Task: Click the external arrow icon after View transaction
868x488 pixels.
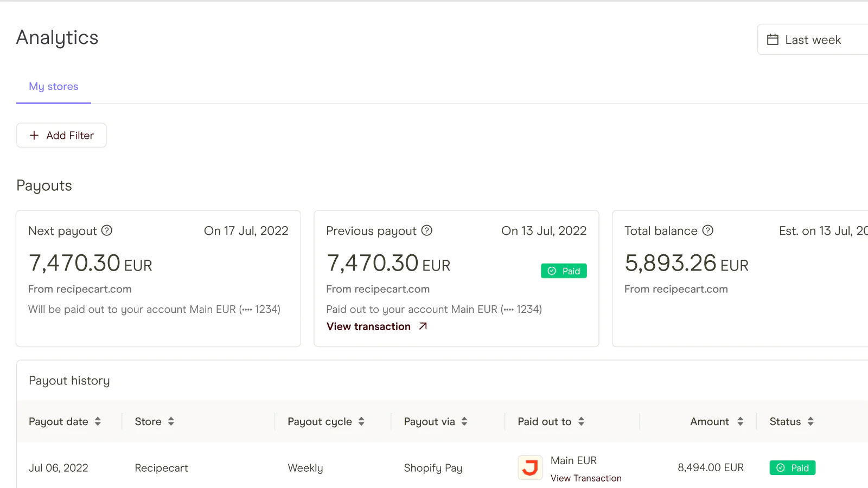Action: click(x=423, y=326)
